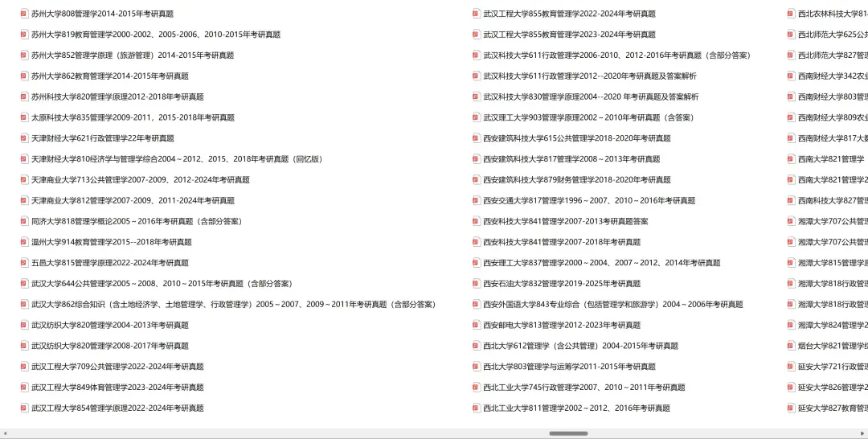This screenshot has height=439, width=868.
Task: Select 武汉科技大学830管理学原理2004--2020 file name
Action: pos(592,96)
